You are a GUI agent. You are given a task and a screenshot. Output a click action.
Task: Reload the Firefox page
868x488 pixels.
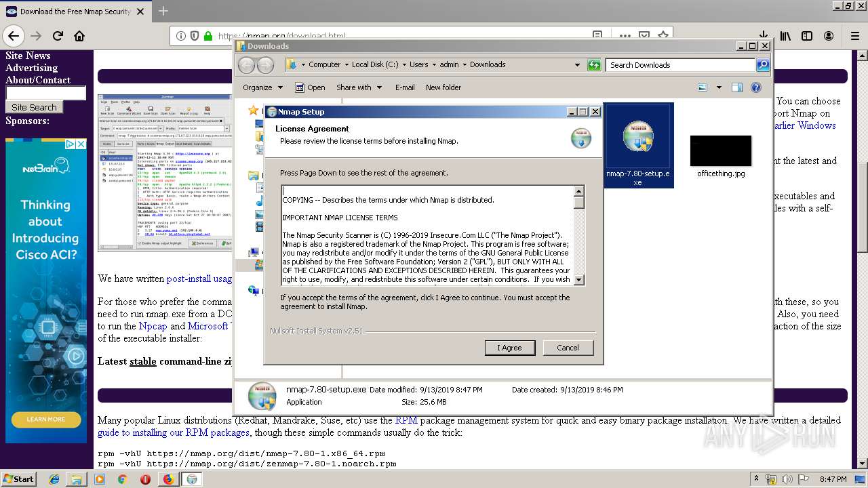[58, 36]
